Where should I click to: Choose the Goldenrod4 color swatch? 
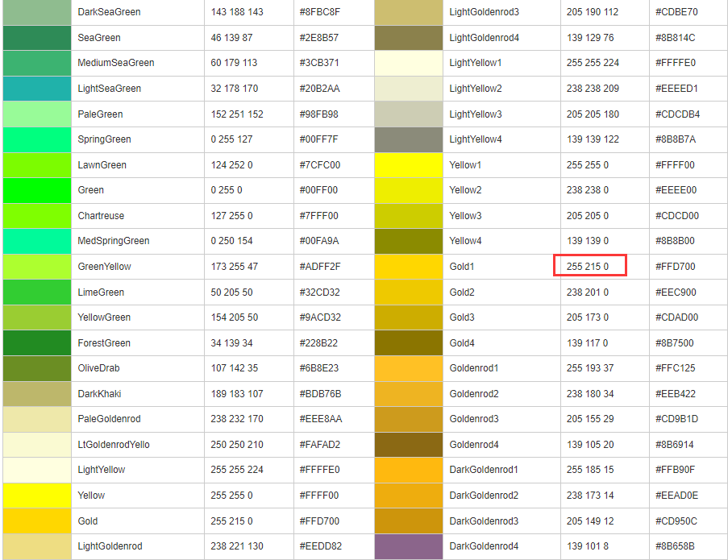point(409,445)
